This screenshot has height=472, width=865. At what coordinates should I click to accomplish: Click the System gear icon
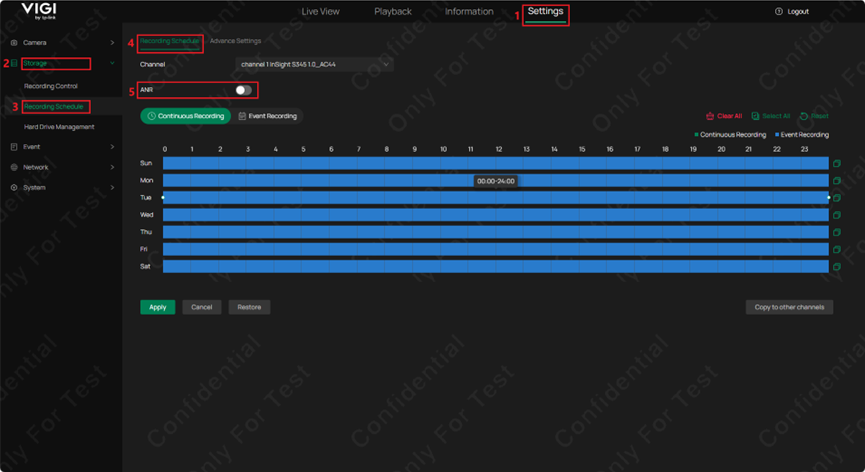pos(14,187)
